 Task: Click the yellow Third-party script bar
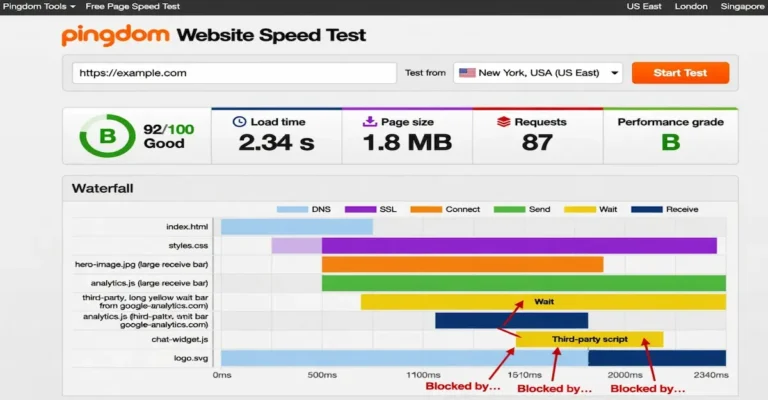click(x=589, y=339)
